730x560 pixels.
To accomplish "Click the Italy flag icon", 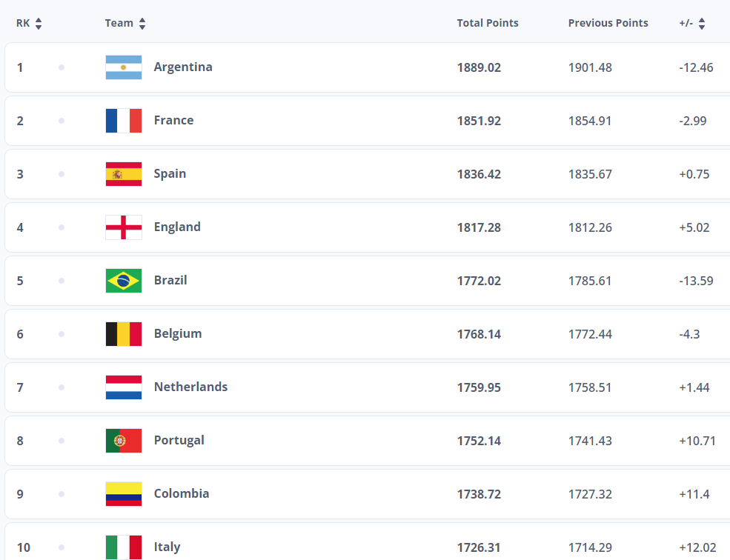I will click(124, 547).
